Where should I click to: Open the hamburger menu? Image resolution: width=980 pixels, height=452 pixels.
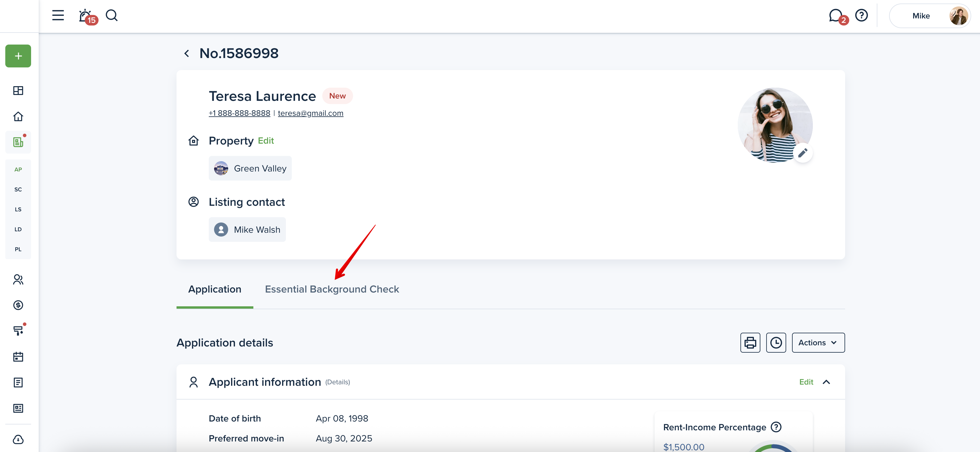click(x=58, y=16)
